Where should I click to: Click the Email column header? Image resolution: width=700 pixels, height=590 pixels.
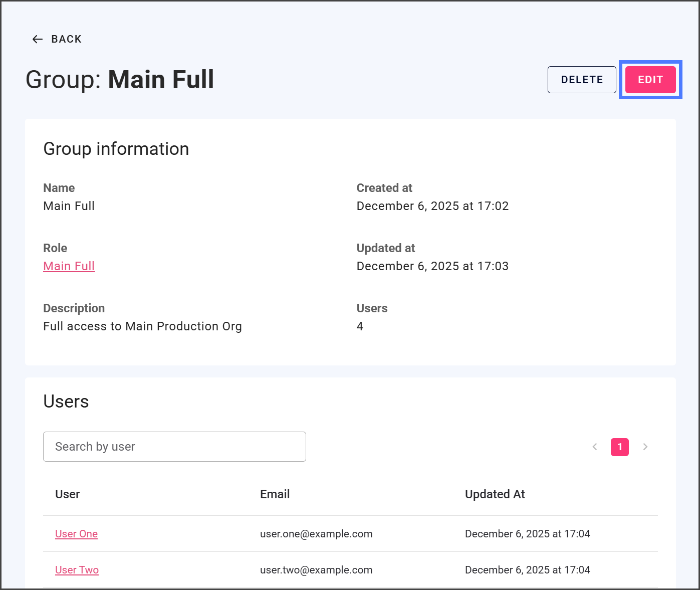click(x=275, y=494)
